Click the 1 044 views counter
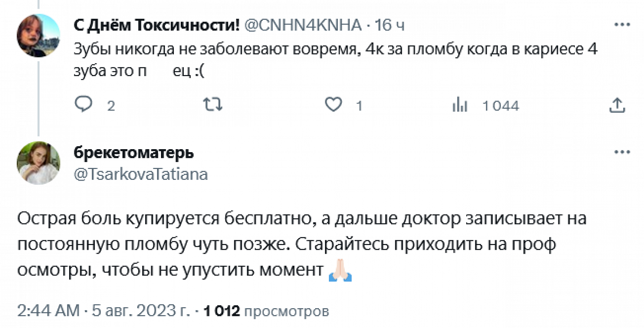 click(x=501, y=105)
